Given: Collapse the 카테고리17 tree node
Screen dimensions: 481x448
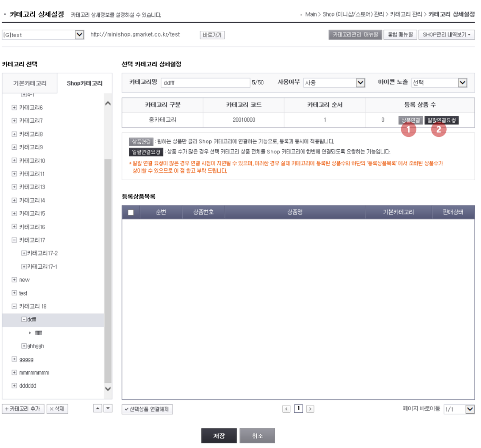Looking at the screenshot, I should click(14, 240).
